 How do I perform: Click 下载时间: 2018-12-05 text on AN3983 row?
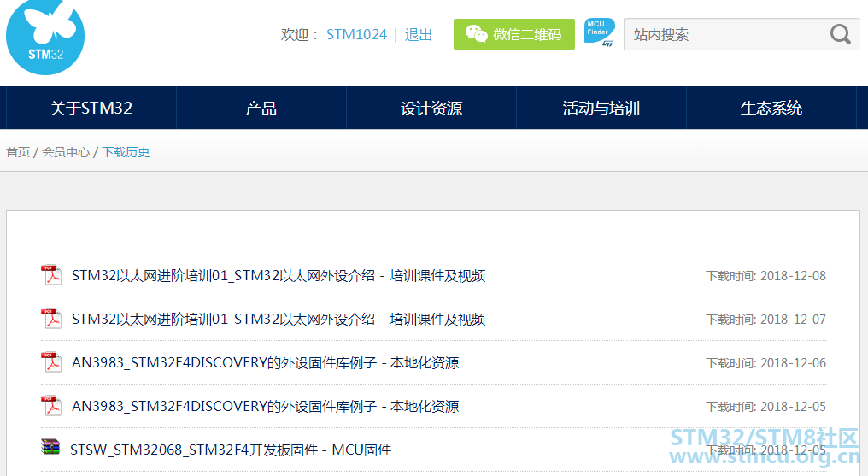765,407
